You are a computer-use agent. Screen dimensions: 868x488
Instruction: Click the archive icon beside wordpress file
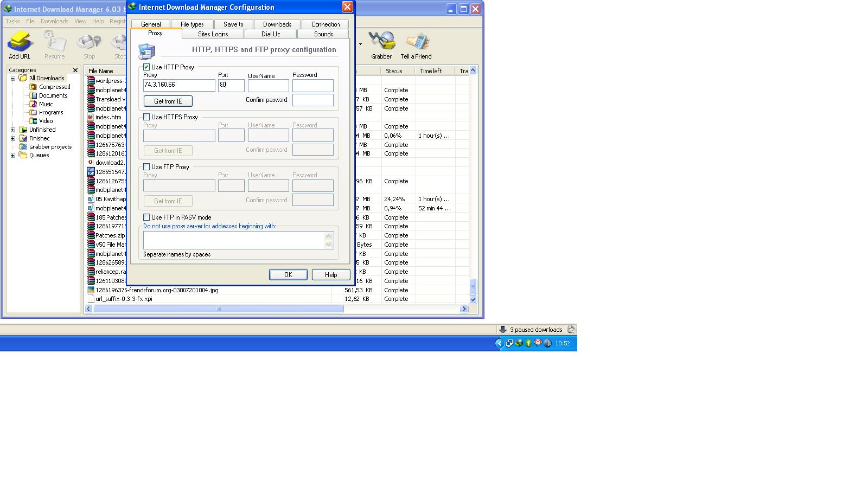click(91, 81)
